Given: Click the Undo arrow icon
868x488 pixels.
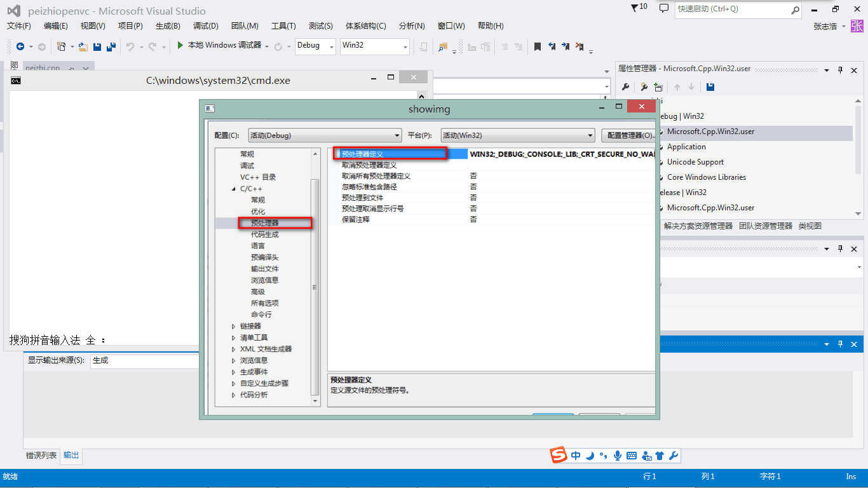Looking at the screenshot, I should (x=130, y=46).
